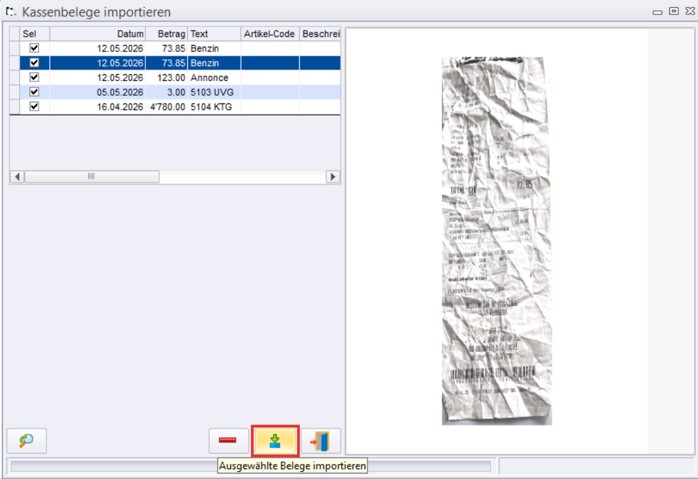Click the crumpled receipt preview image
Image resolution: width=698 pixels, height=479 pixels.
496,240
